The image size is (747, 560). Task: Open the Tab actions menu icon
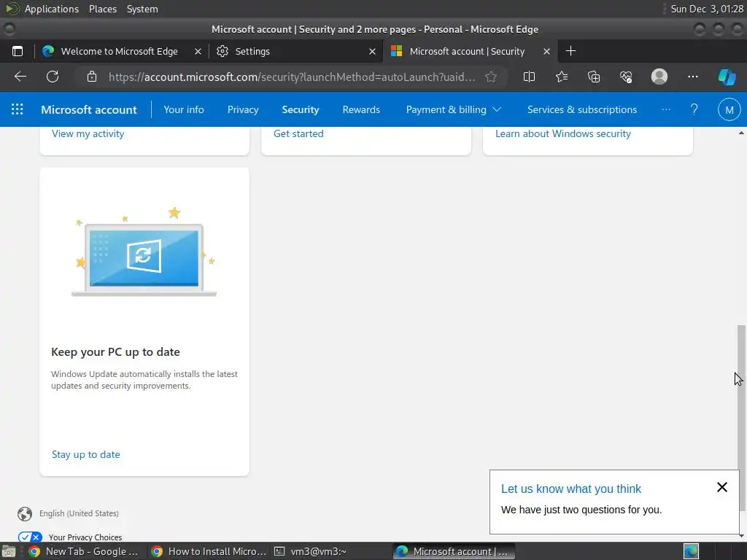[x=18, y=51]
